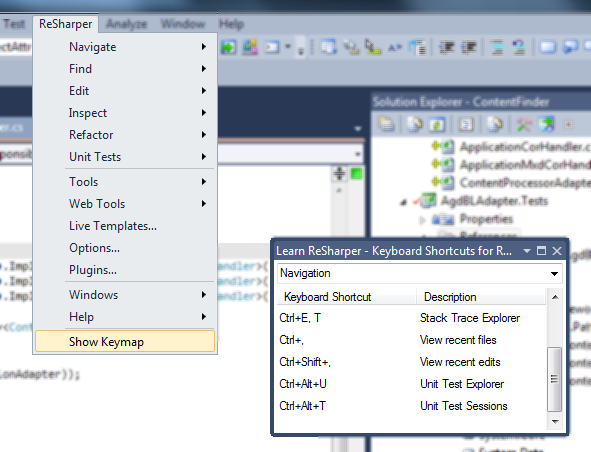Viewport: 591px width, 452px height.
Task: Click the hammer and wrench icon in Solution Explorer
Action: (x=524, y=124)
